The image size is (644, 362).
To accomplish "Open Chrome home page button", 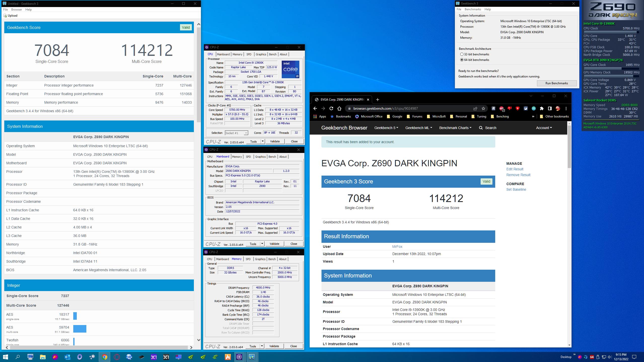I will click(x=339, y=108).
